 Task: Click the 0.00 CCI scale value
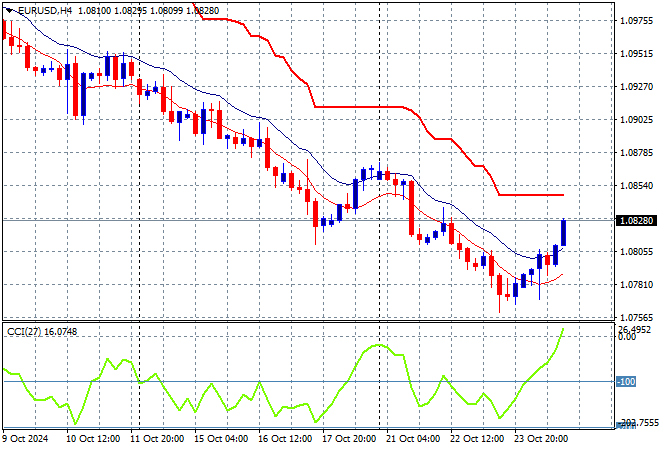(x=627, y=337)
